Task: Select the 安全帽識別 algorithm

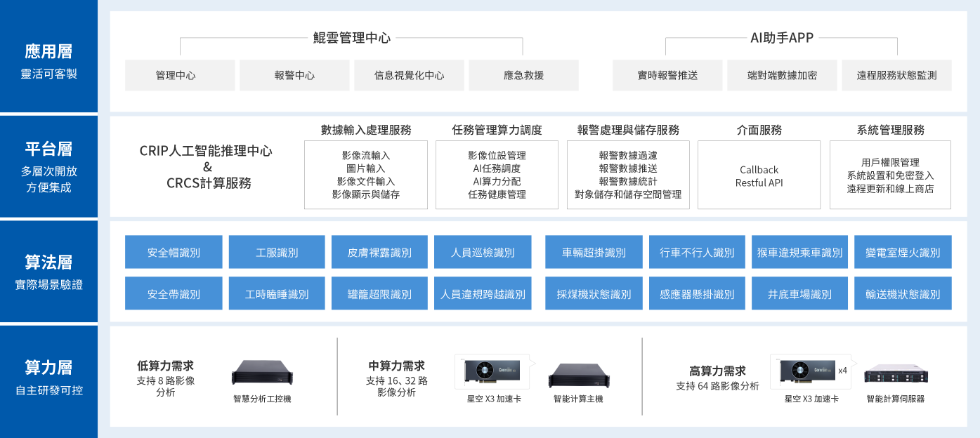Action: point(174,252)
